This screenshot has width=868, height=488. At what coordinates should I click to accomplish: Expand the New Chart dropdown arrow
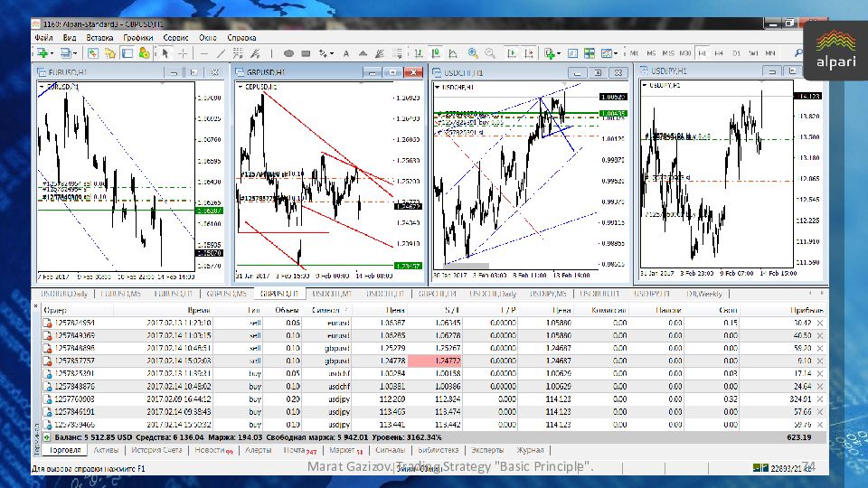[52, 53]
